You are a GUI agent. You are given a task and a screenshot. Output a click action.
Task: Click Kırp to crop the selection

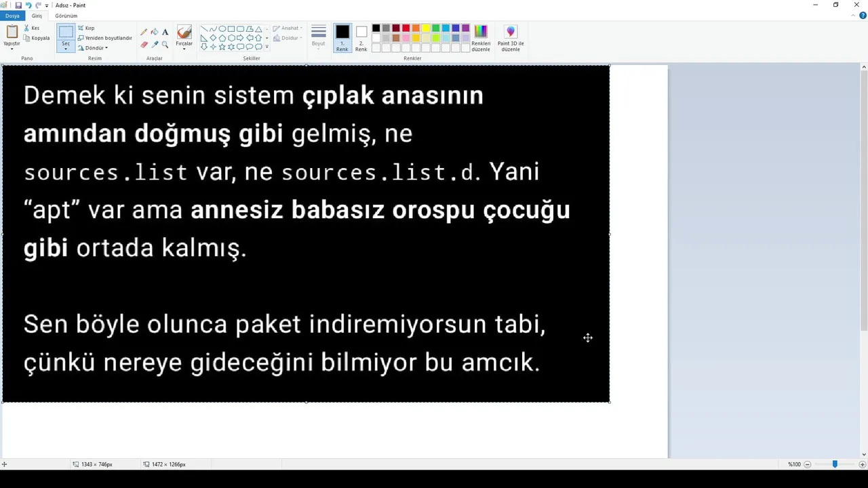click(x=86, y=28)
